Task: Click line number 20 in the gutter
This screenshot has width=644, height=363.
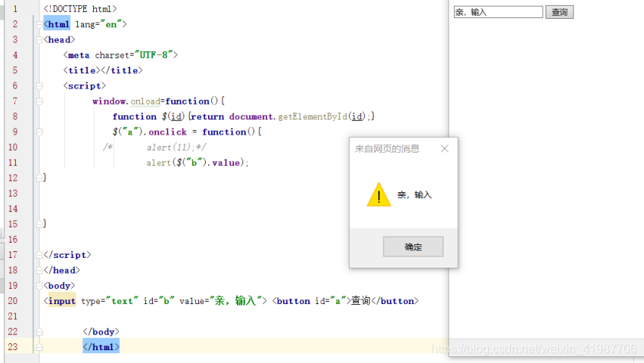Action: pyautogui.click(x=13, y=301)
